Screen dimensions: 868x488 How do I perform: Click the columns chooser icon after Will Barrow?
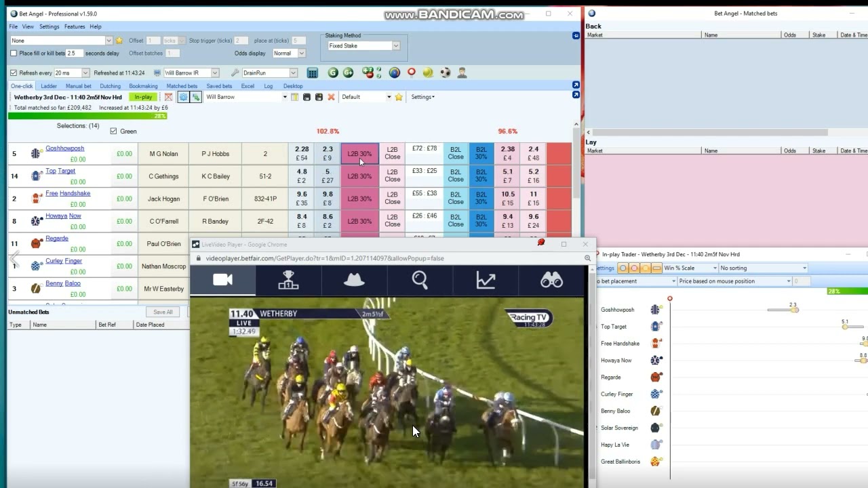(294, 97)
